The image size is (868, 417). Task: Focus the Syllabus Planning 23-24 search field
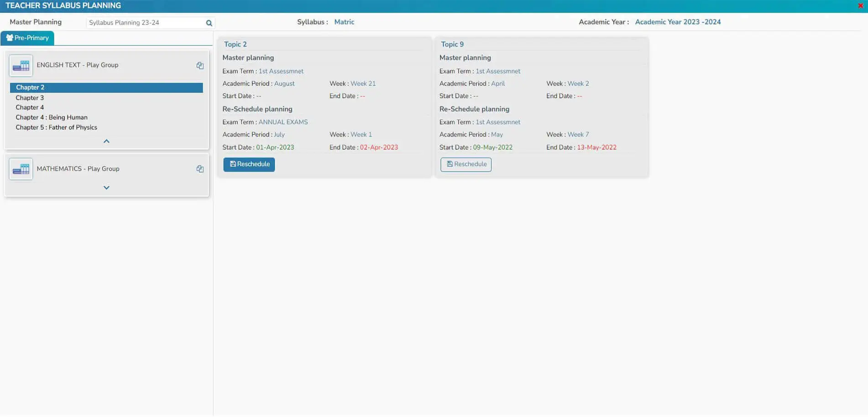tap(145, 23)
